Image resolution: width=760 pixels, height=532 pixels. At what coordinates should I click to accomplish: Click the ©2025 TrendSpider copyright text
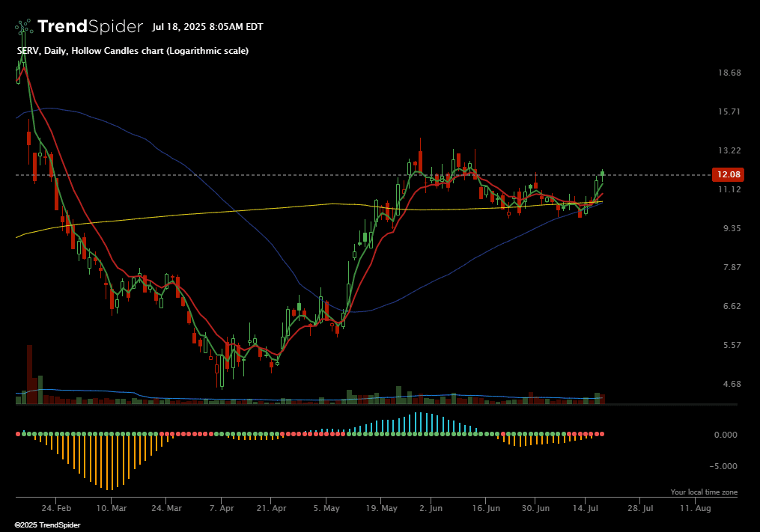(47, 525)
